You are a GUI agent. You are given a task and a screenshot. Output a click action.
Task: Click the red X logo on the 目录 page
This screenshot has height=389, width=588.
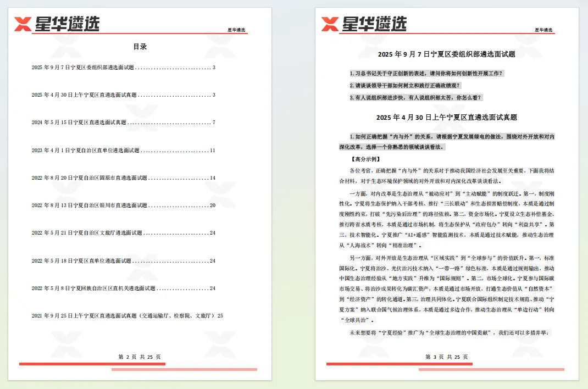(x=23, y=24)
